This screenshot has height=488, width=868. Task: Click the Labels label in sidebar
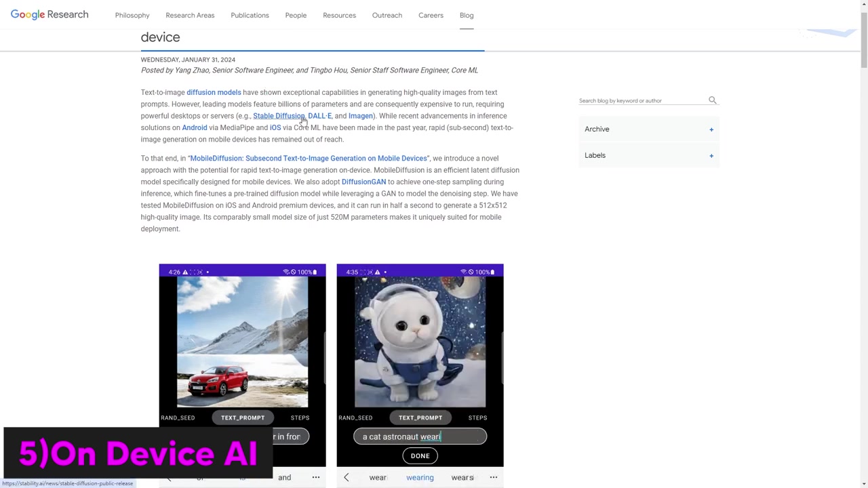pos(595,155)
